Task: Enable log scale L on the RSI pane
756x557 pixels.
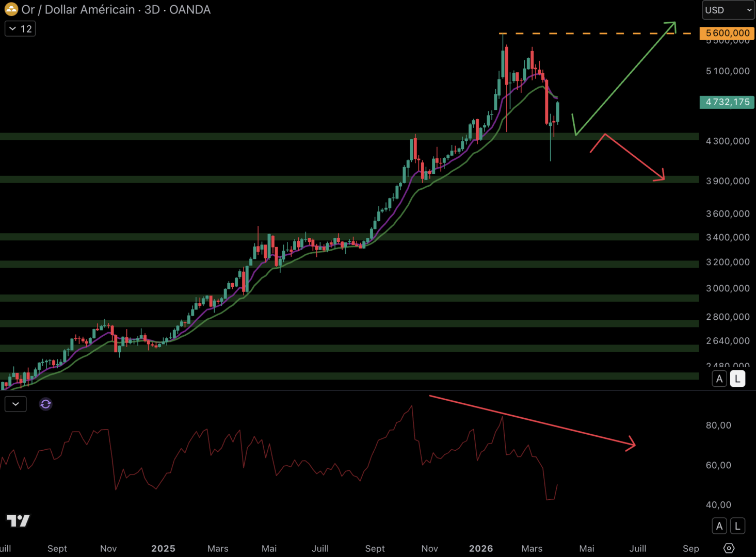Action: [x=737, y=526]
